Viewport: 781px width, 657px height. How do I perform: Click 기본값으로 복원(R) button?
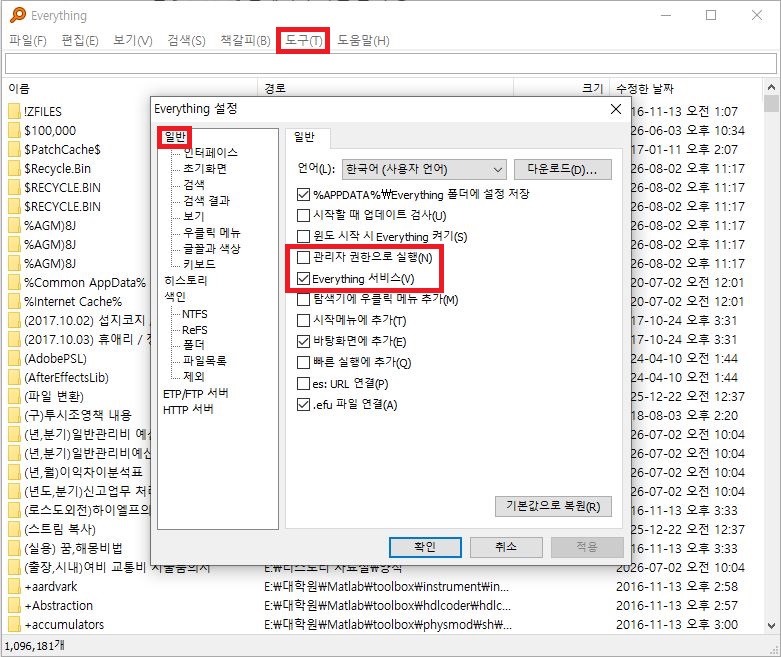(x=553, y=507)
